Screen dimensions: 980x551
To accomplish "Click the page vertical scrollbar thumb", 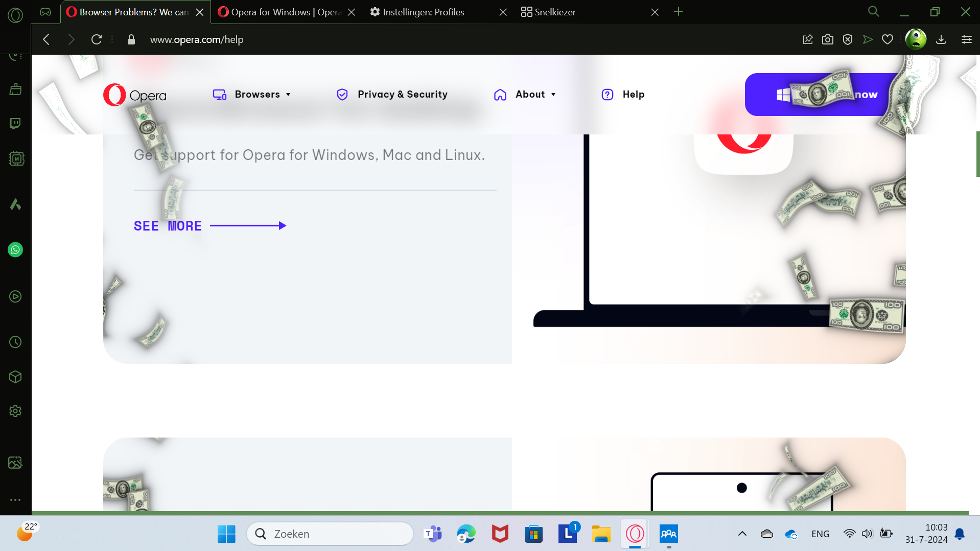I will coord(977,154).
